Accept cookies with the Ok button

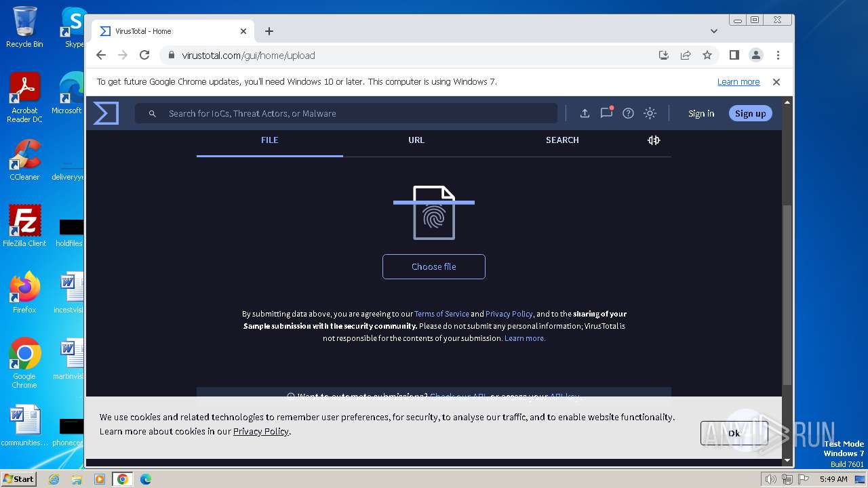coord(734,433)
